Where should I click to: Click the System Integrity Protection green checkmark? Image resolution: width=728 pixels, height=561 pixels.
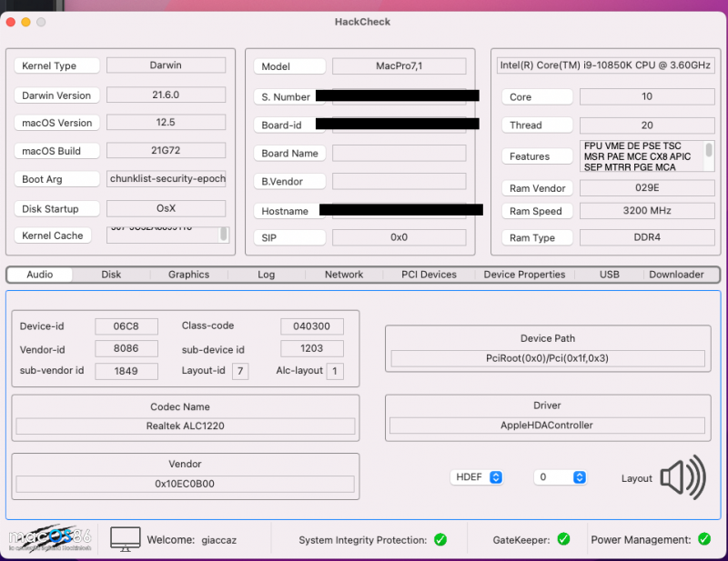(440, 540)
